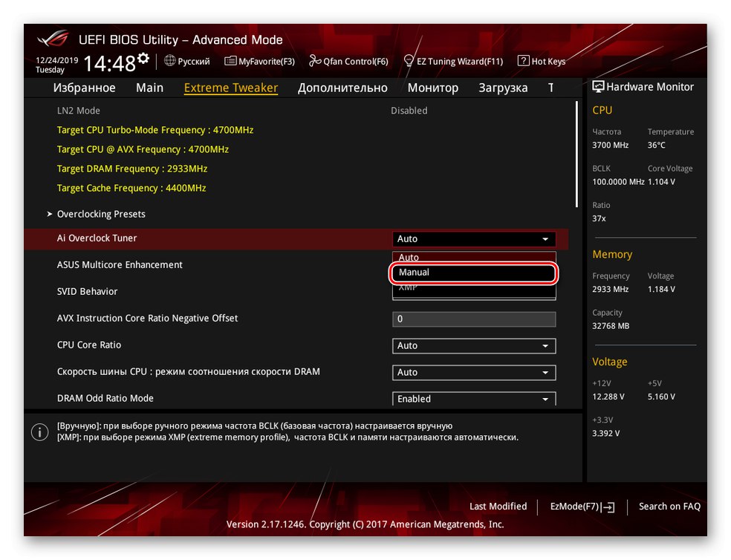731x560 pixels.
Task: Click the 32768 MB memory capacity value
Action: pyautogui.click(x=611, y=326)
